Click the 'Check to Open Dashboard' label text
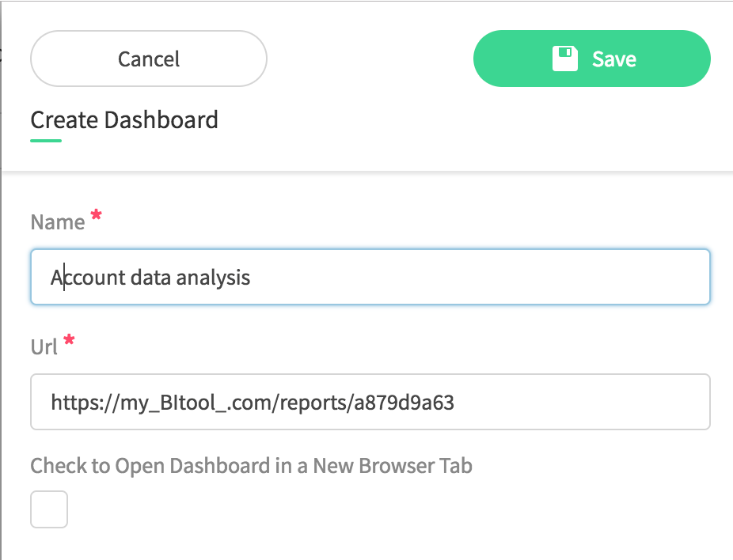Image resolution: width=733 pixels, height=560 pixels. (252, 466)
